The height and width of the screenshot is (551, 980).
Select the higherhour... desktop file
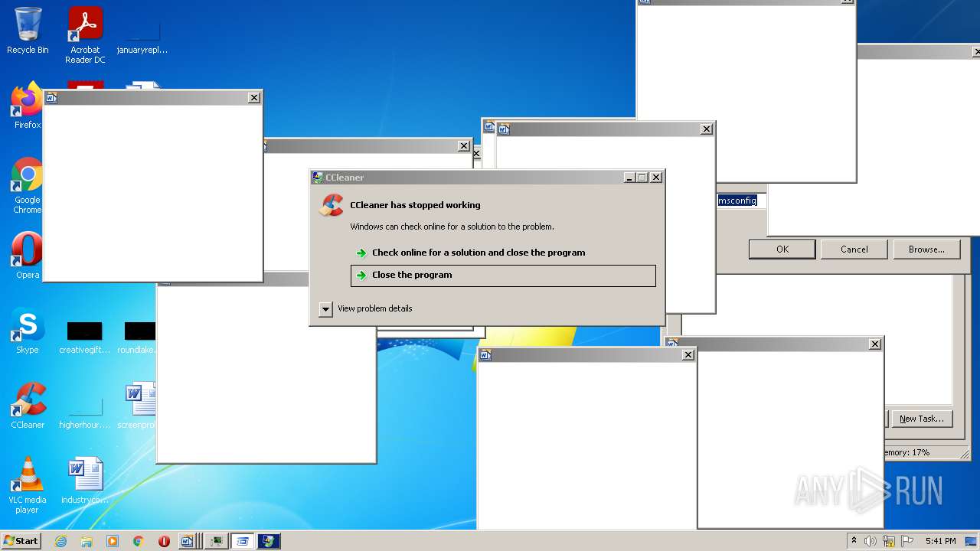[85, 412]
